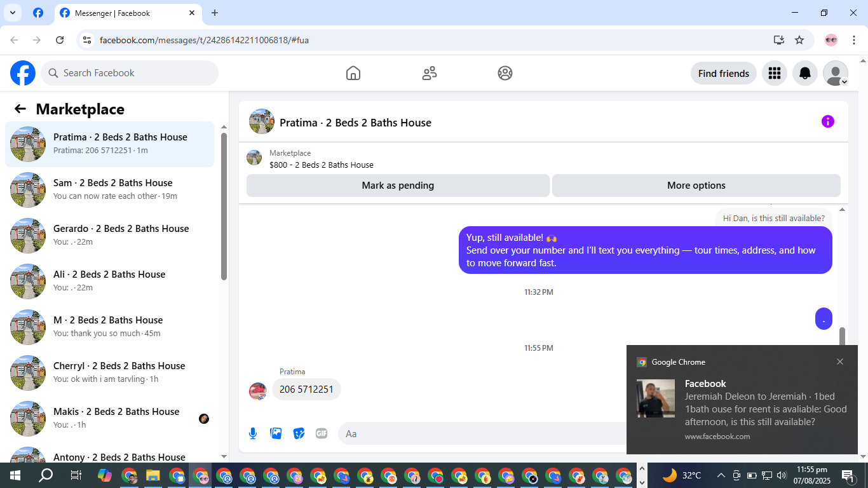Click the conversation list scrollbar
The image size is (868, 488).
pos(224,207)
